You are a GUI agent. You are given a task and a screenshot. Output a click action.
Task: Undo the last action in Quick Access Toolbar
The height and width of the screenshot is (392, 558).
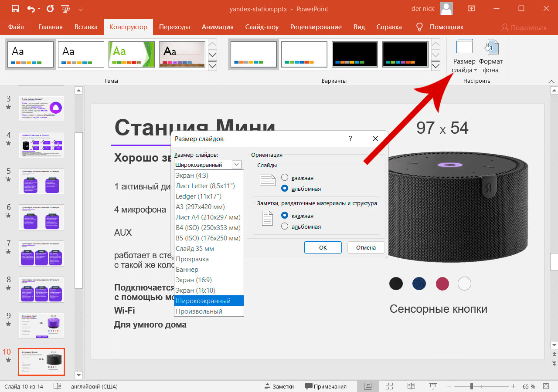click(x=31, y=8)
